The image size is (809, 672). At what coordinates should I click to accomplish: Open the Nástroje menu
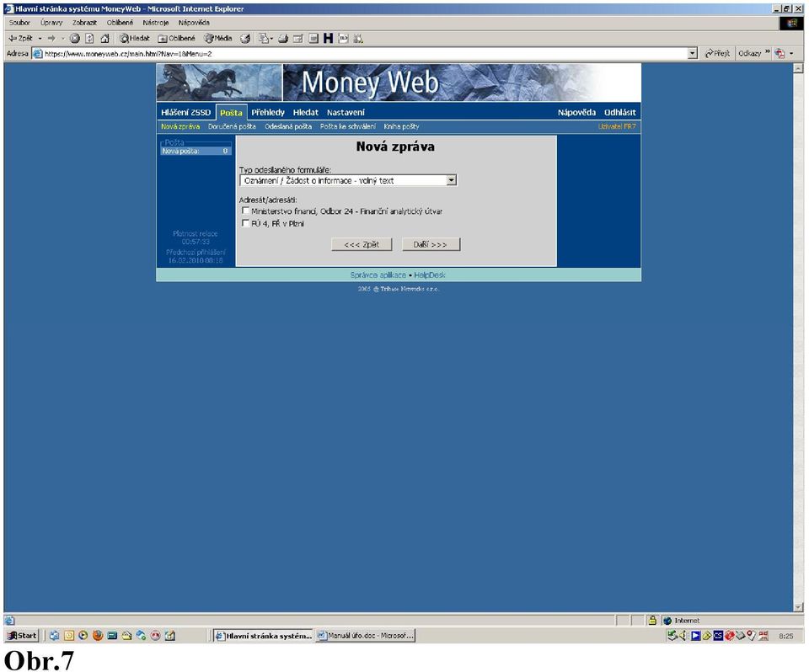(156, 23)
